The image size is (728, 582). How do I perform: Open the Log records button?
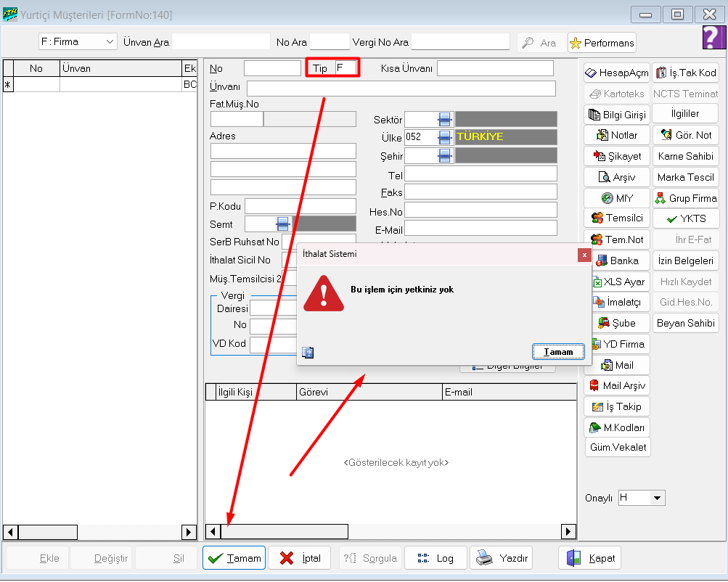coord(435,558)
